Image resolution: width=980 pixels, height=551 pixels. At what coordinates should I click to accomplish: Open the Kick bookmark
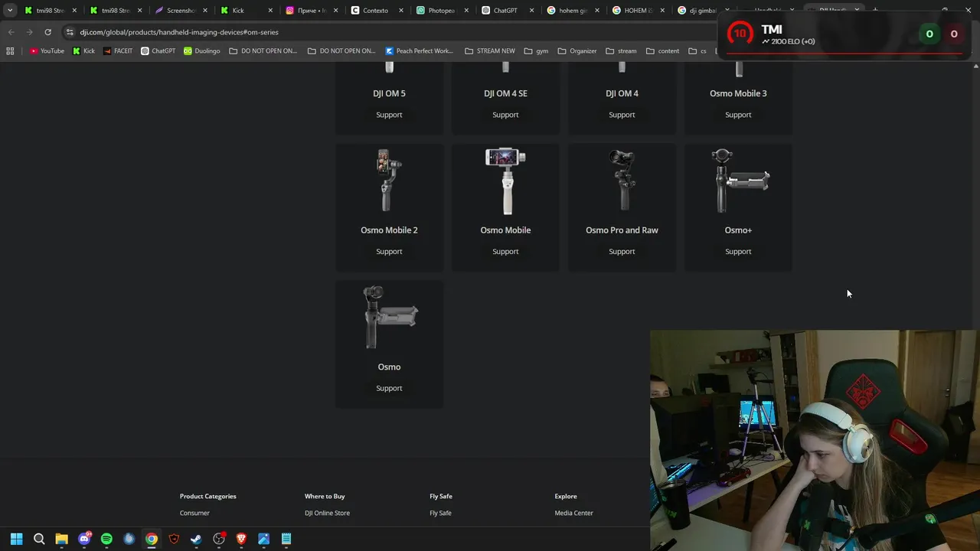coord(83,51)
